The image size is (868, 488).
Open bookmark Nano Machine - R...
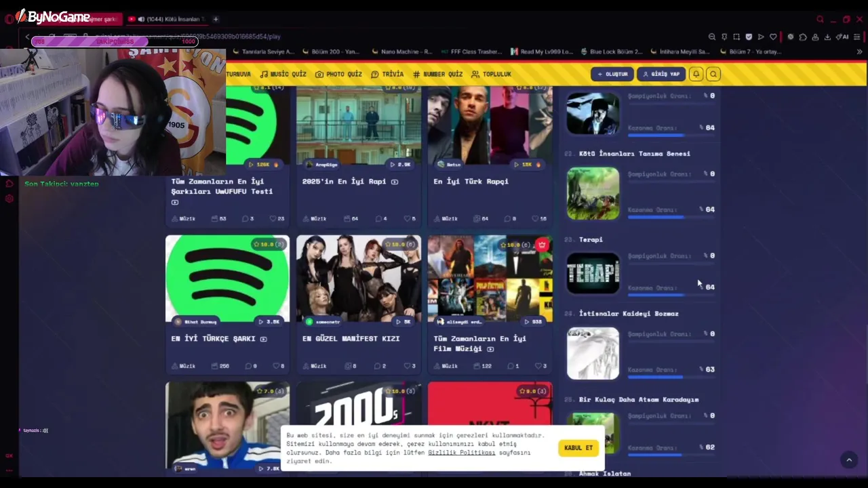[x=401, y=52]
